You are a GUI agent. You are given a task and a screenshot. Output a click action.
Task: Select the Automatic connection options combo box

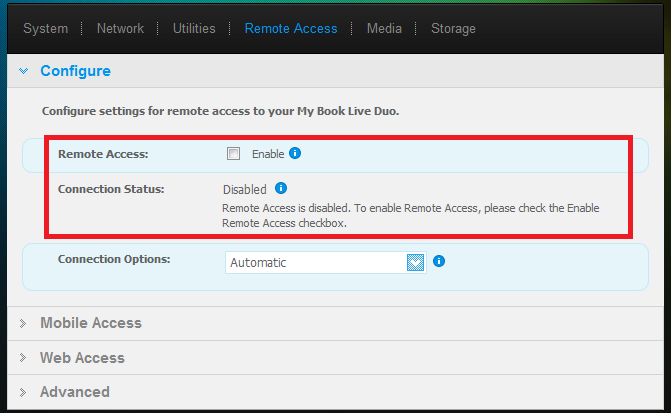click(315, 262)
